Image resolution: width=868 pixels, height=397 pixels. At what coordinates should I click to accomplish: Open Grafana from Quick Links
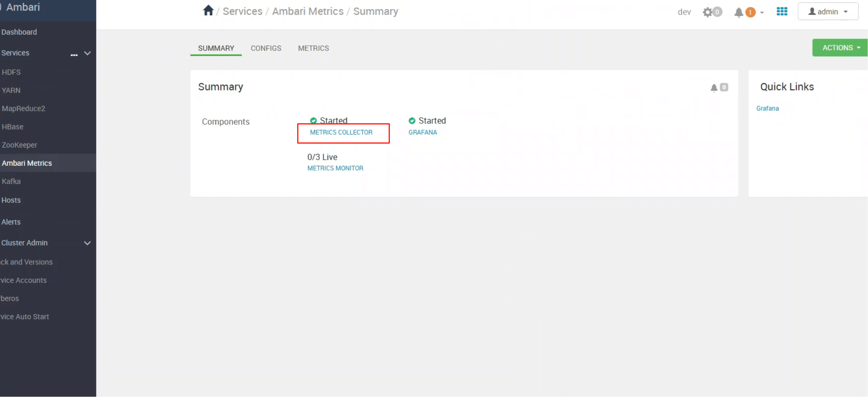point(767,108)
